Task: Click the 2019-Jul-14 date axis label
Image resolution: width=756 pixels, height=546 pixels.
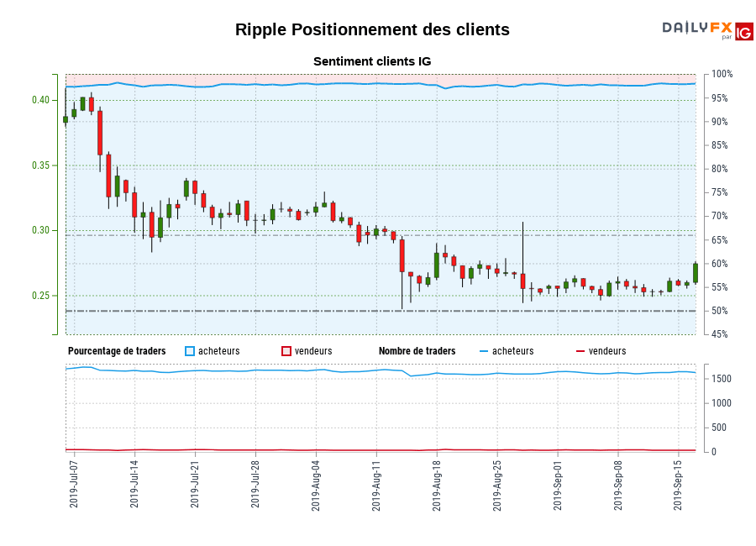Action: pyautogui.click(x=134, y=485)
